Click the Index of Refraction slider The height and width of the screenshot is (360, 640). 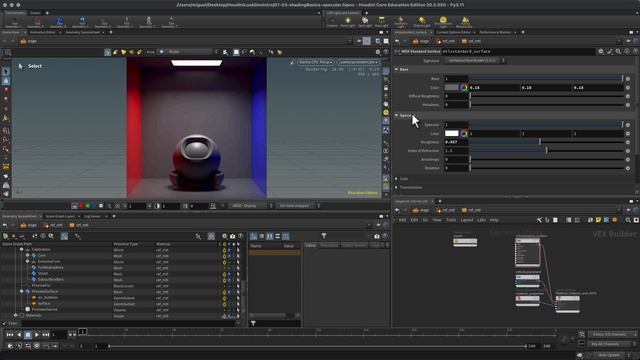[x=547, y=151]
